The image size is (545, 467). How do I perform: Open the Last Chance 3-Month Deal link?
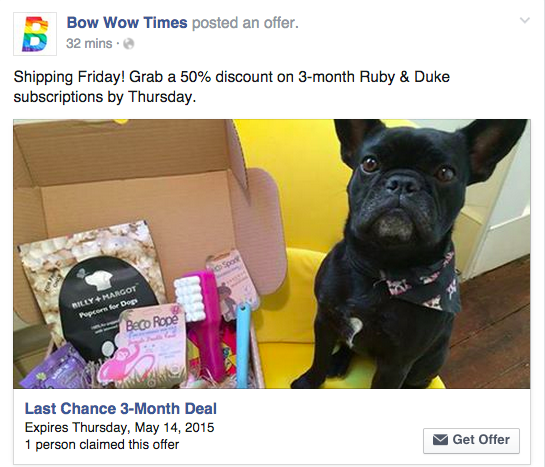coord(121,409)
